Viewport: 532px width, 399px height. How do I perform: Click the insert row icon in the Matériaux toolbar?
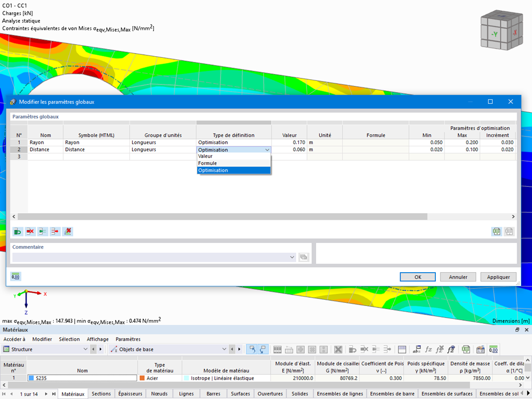click(x=352, y=349)
